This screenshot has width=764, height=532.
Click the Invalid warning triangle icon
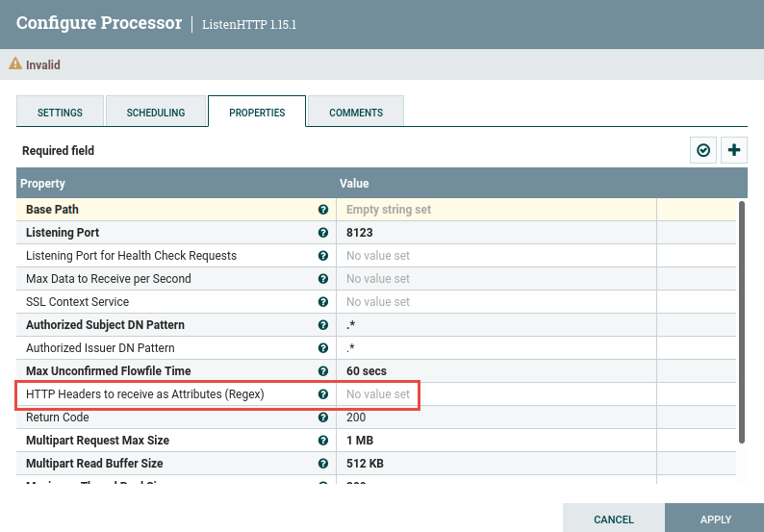pos(15,64)
